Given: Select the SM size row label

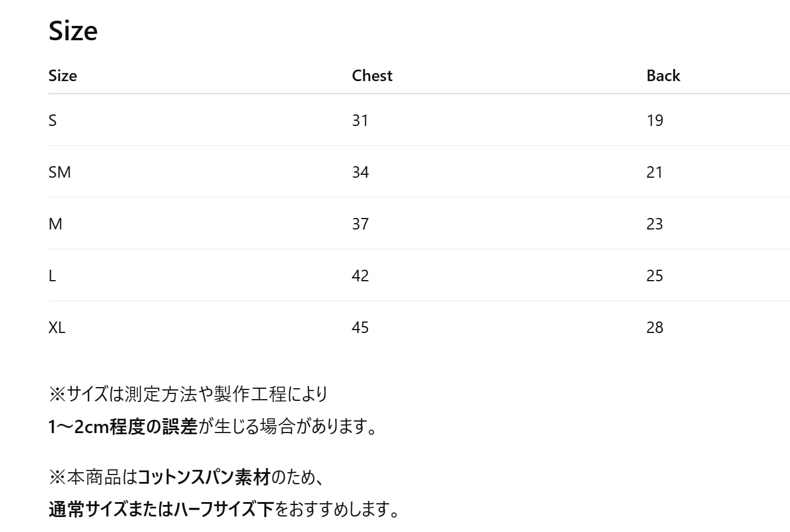Looking at the screenshot, I should click(x=60, y=173).
